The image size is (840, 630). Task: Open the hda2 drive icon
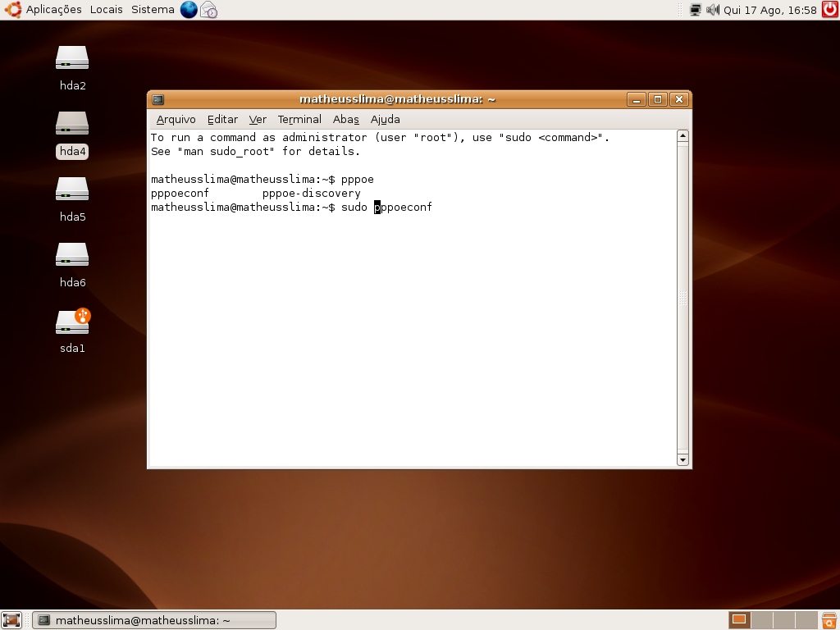(x=72, y=58)
